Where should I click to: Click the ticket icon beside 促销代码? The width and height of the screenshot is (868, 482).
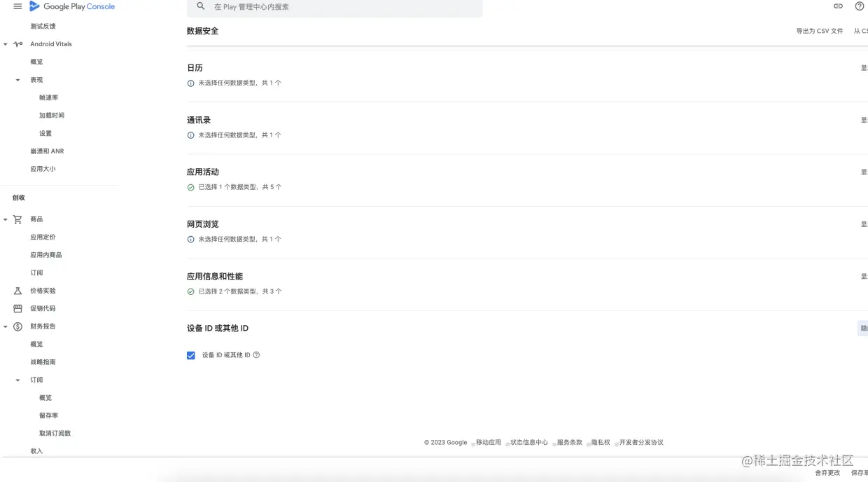tap(17, 308)
